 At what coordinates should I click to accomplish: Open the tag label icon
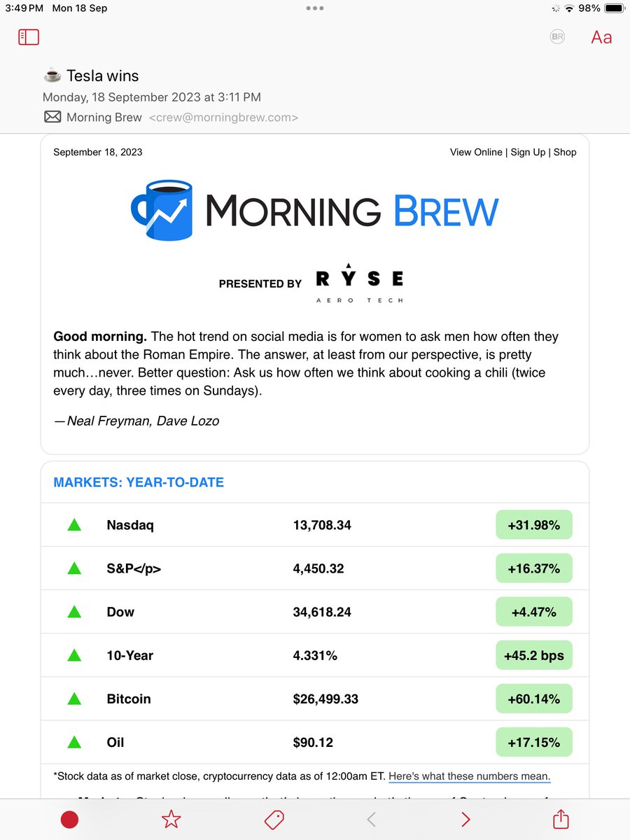click(274, 820)
